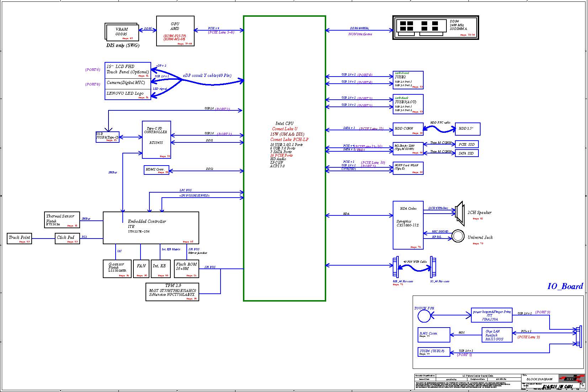
Task: Click the 15" LCD FHD Touch Panel text
Action: [x=128, y=69]
